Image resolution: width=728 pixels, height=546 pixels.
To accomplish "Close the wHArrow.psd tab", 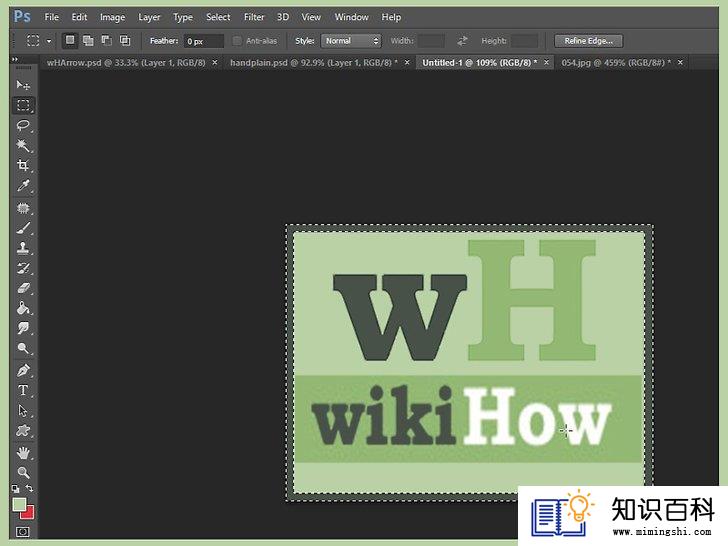I will click(x=214, y=62).
